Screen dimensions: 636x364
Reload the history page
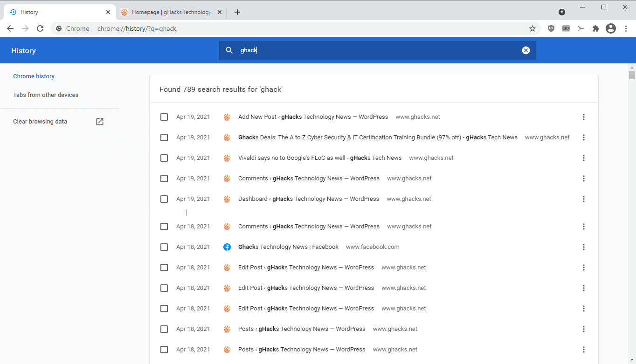40,28
